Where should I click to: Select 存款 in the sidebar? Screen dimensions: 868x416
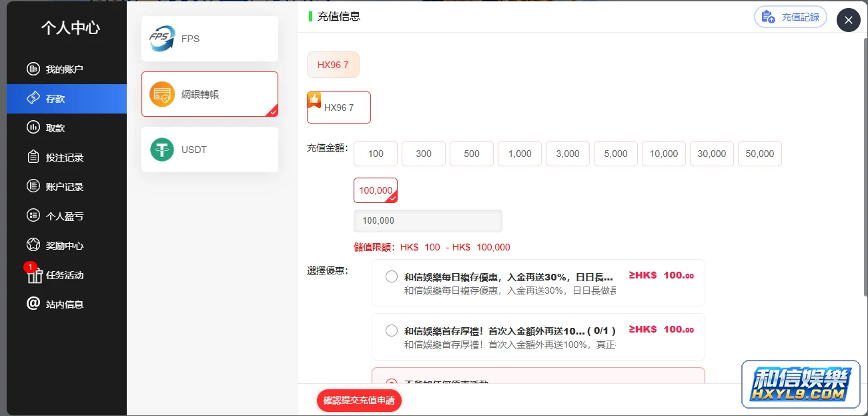(67, 99)
